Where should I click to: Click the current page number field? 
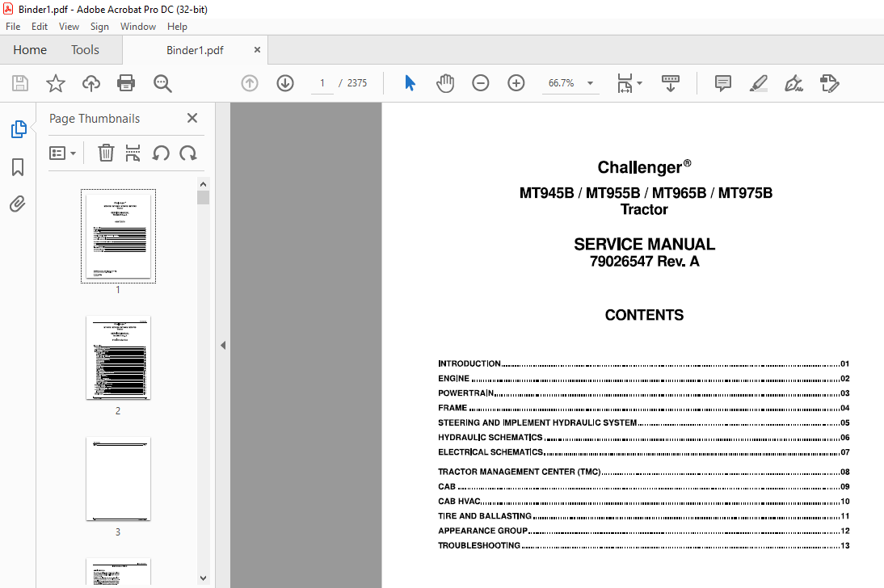(x=322, y=83)
